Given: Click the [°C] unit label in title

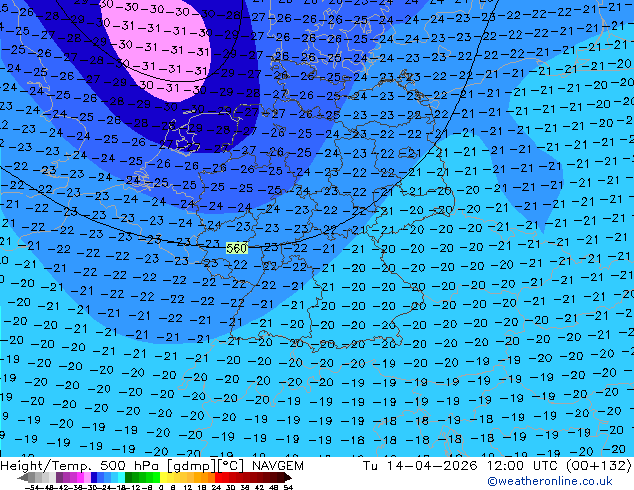Looking at the screenshot, I should coord(231,466).
